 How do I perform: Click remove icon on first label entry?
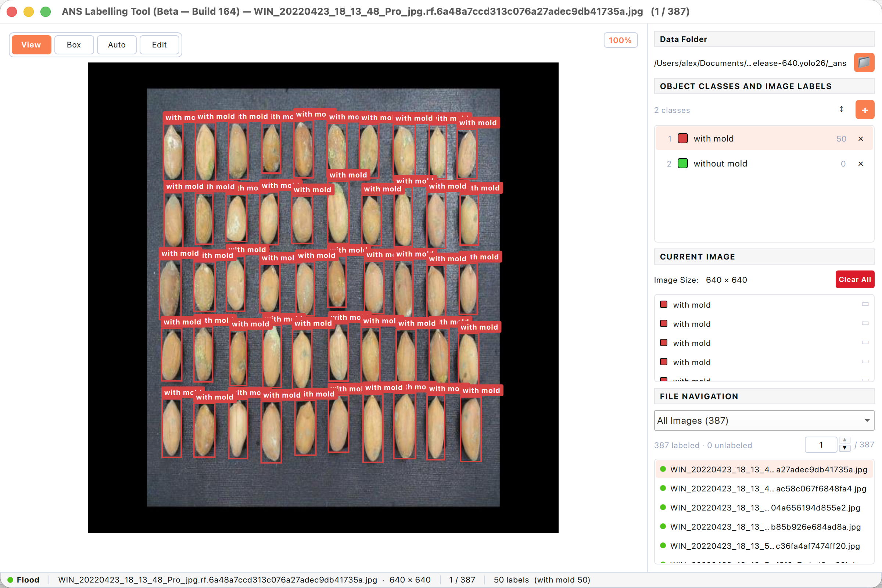click(x=865, y=305)
